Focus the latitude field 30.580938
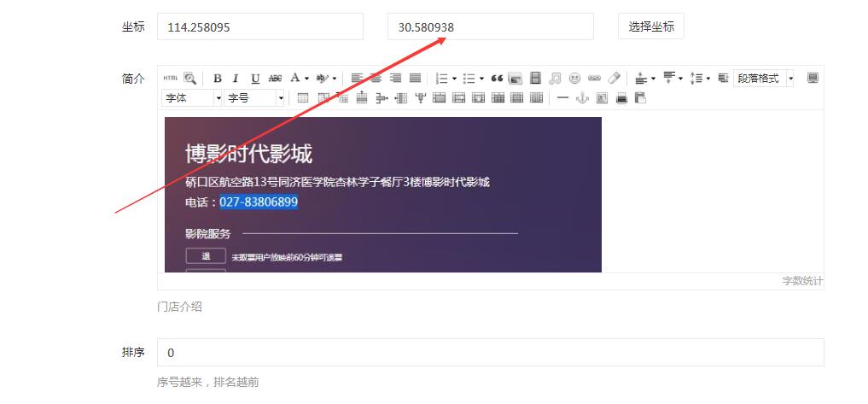868x404 pixels. click(491, 26)
